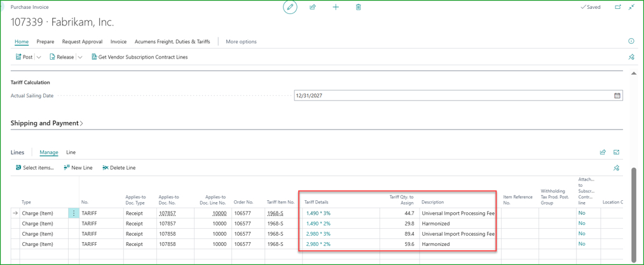Click the share icon in header

click(x=313, y=8)
